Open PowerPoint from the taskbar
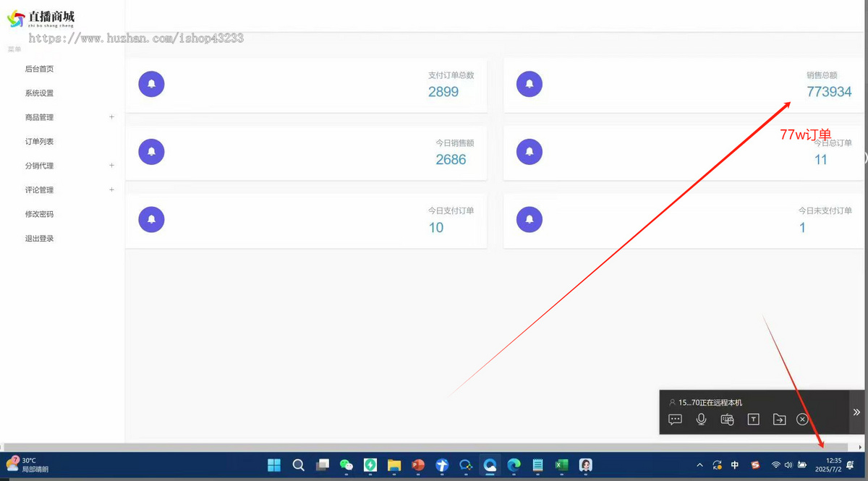Screen dimensions: 868x481 418,465
